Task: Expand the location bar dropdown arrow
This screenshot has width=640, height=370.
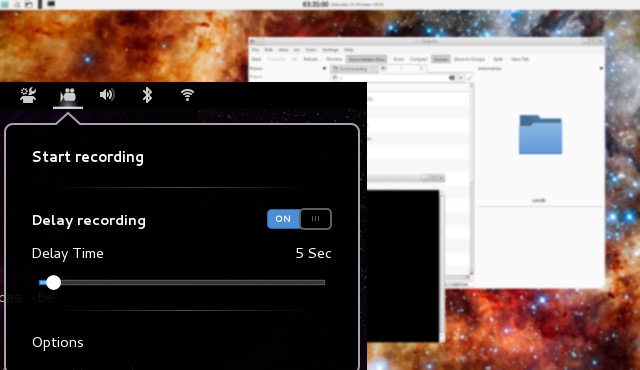Action: [x=461, y=78]
